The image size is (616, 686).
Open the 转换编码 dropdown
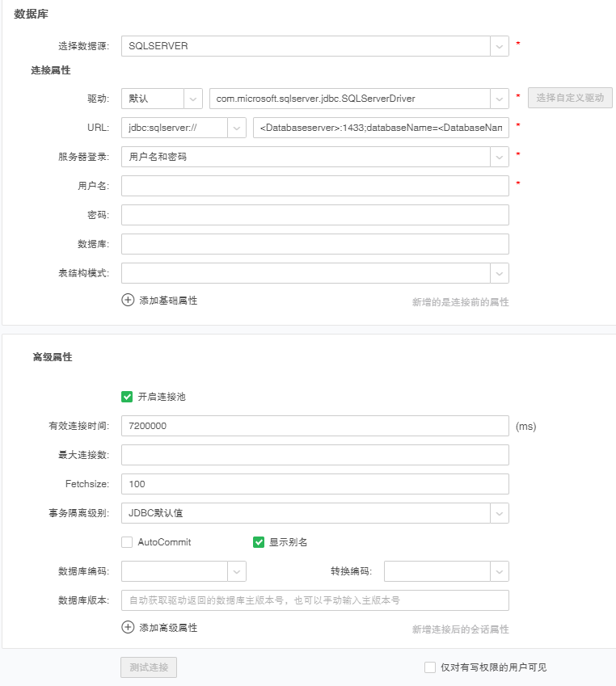pyautogui.click(x=500, y=571)
